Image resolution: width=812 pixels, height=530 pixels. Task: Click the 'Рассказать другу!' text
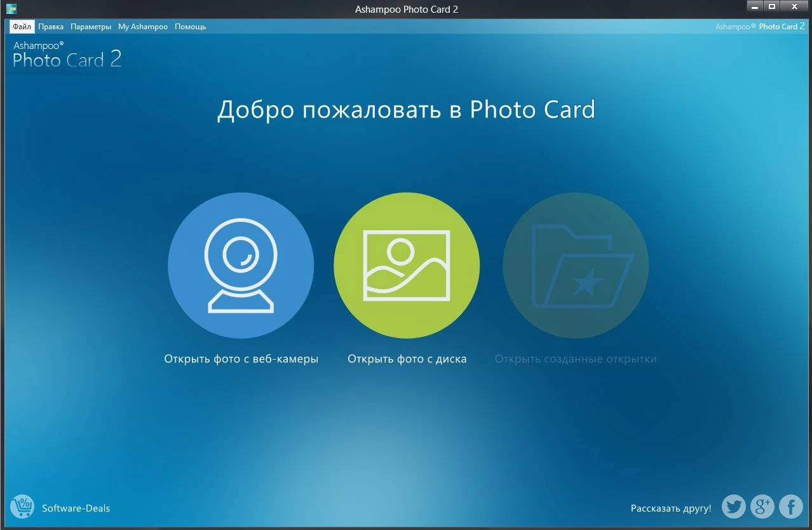coord(671,508)
